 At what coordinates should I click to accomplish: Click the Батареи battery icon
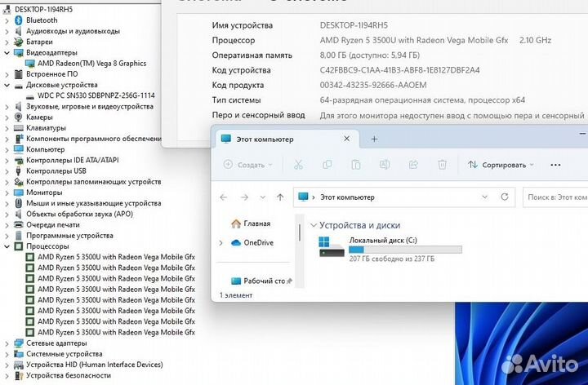(18, 42)
